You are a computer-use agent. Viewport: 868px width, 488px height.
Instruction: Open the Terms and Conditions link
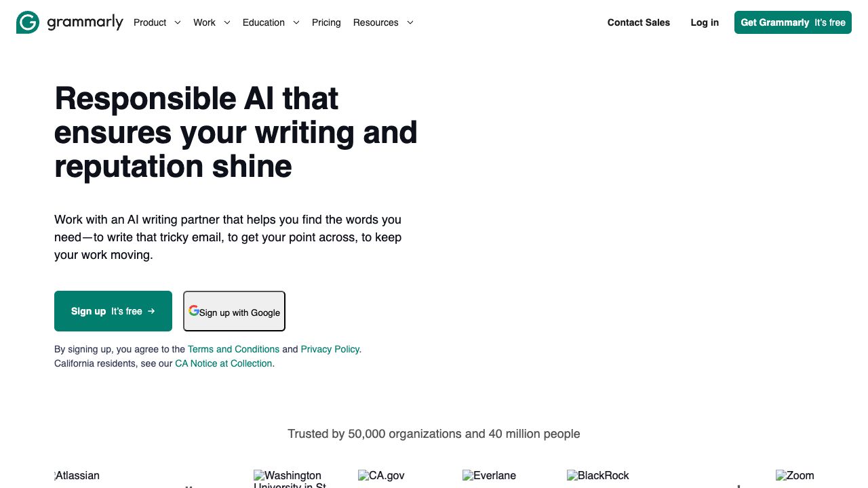(233, 349)
